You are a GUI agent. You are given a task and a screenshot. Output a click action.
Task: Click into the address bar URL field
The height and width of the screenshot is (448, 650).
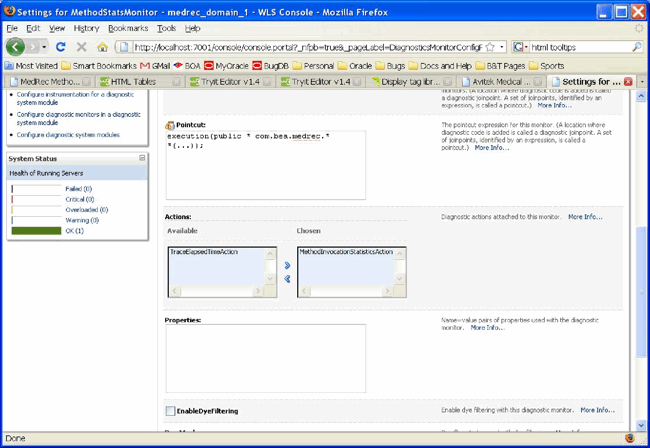[307, 47]
